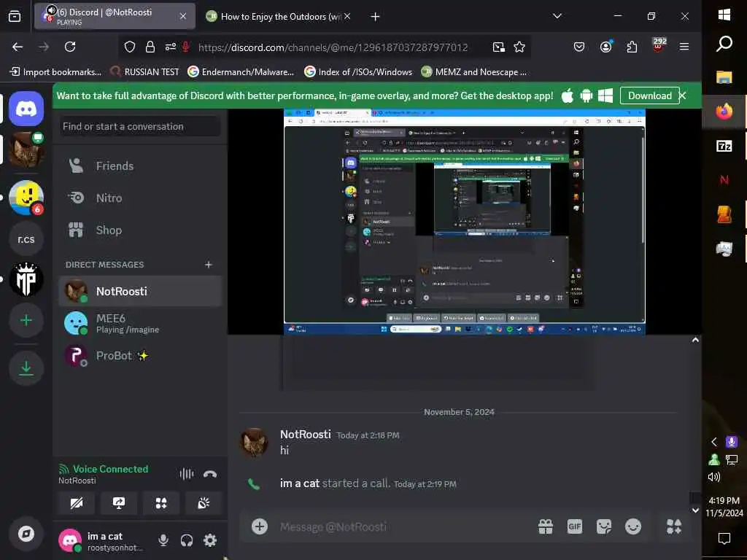Viewport: 747px width, 560px height.
Task: Collapse call area with up chevron
Action: coord(695,340)
